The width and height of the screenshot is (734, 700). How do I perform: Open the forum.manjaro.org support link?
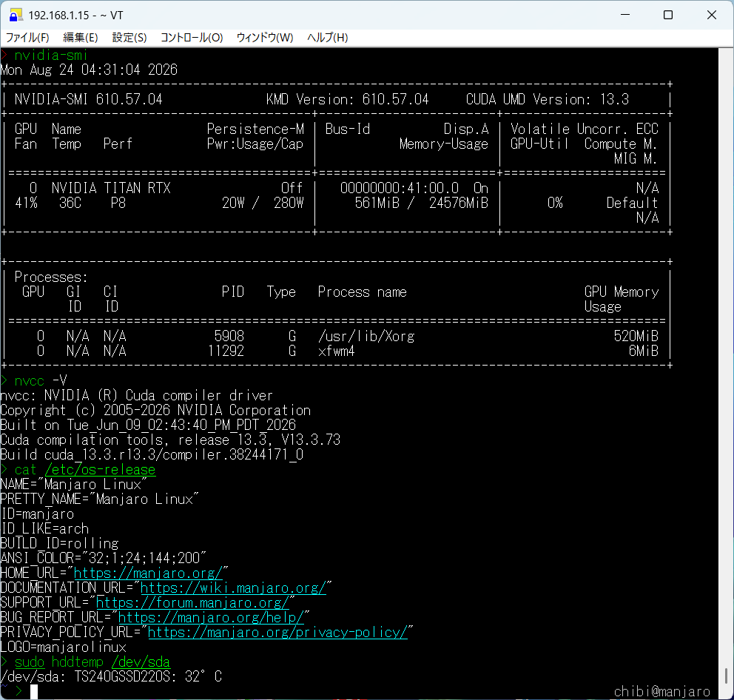pyautogui.click(x=192, y=602)
